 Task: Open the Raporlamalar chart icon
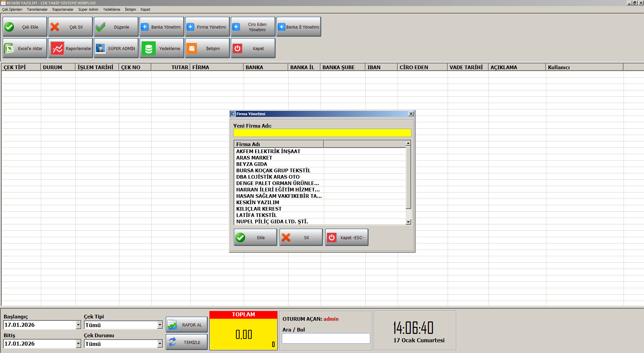[57, 48]
